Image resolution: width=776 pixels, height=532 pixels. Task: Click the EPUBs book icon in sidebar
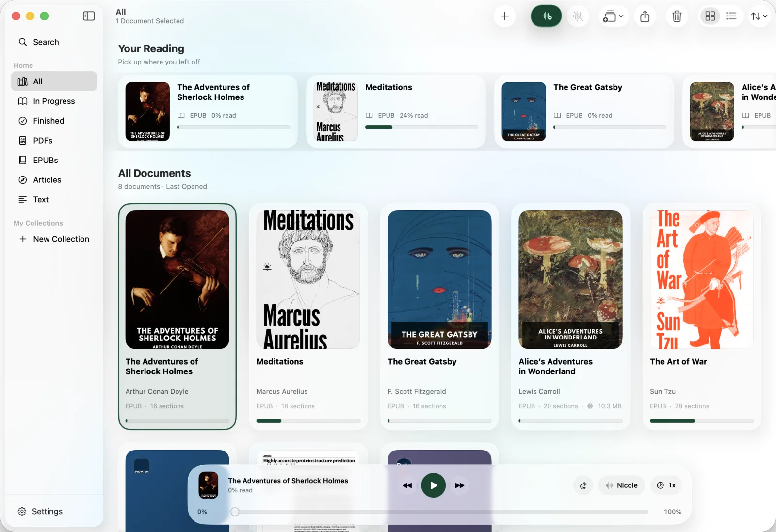(22, 160)
